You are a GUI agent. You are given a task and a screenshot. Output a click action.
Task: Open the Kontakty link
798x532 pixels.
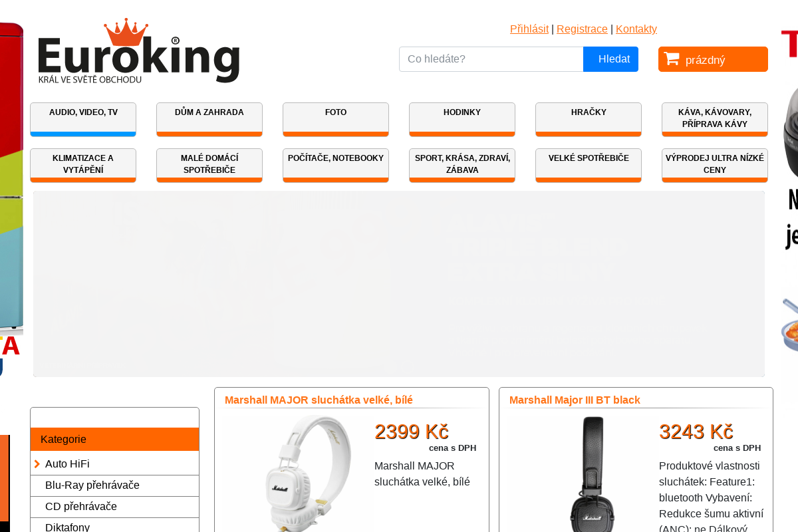pos(636,29)
